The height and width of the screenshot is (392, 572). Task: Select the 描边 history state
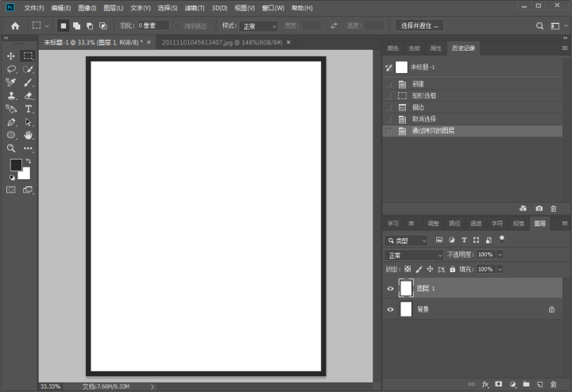[473, 107]
